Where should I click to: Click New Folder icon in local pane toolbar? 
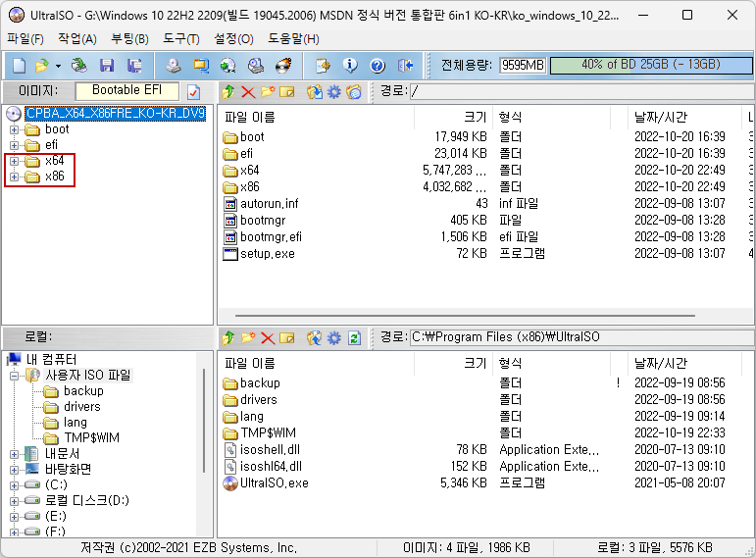click(x=248, y=337)
